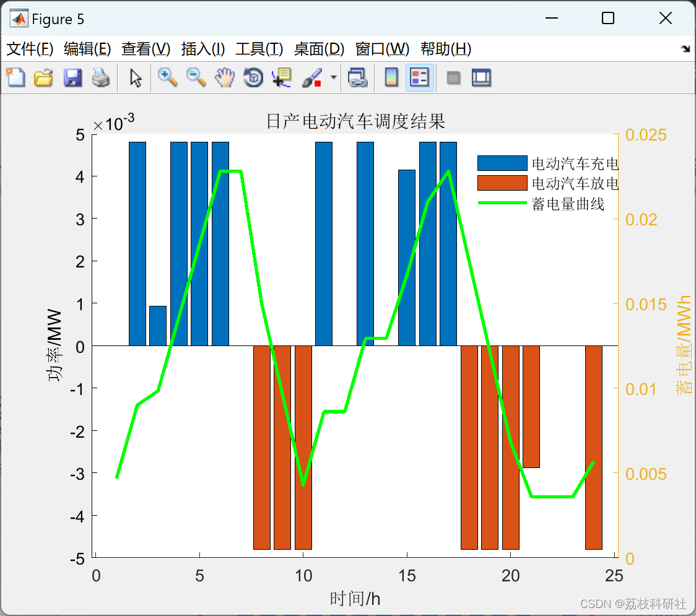Select the Pan hand tool
The width and height of the screenshot is (696, 616).
pos(225,77)
